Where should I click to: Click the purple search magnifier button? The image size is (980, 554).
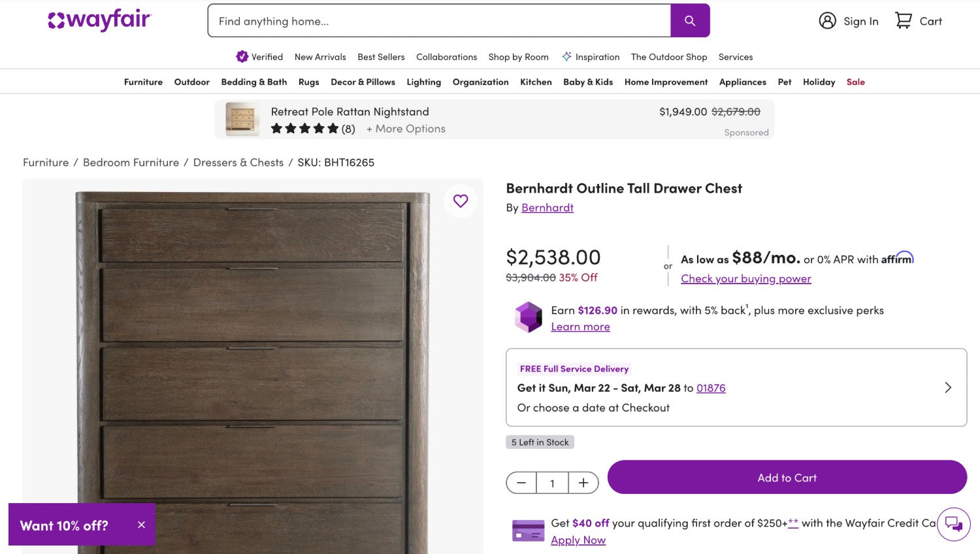(690, 21)
